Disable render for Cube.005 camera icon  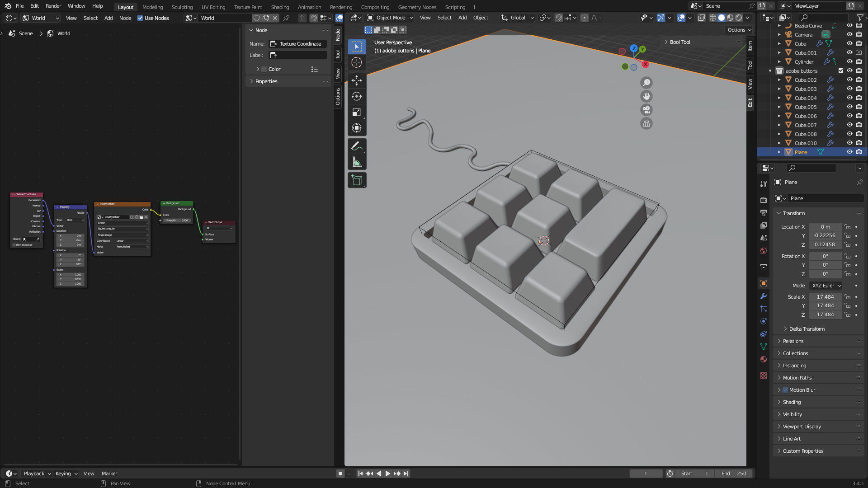[859, 107]
